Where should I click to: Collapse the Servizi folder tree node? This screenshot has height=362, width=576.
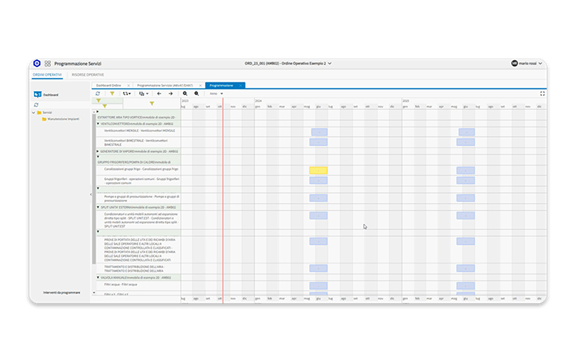click(x=33, y=112)
